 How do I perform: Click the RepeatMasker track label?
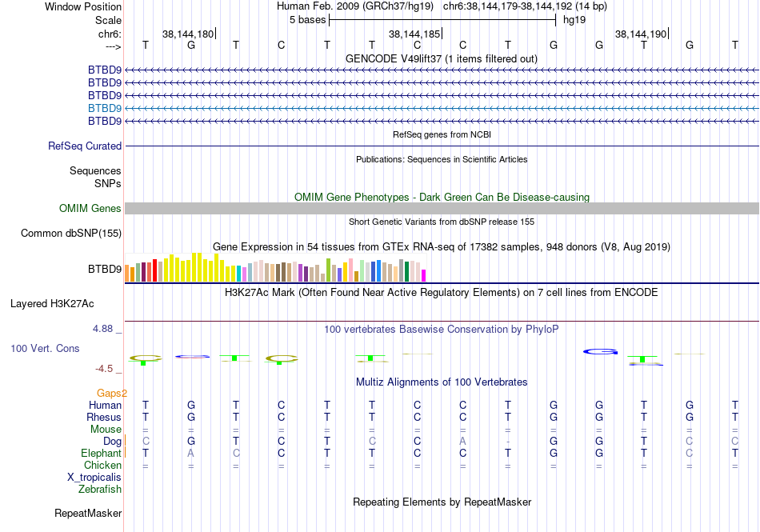88,513
